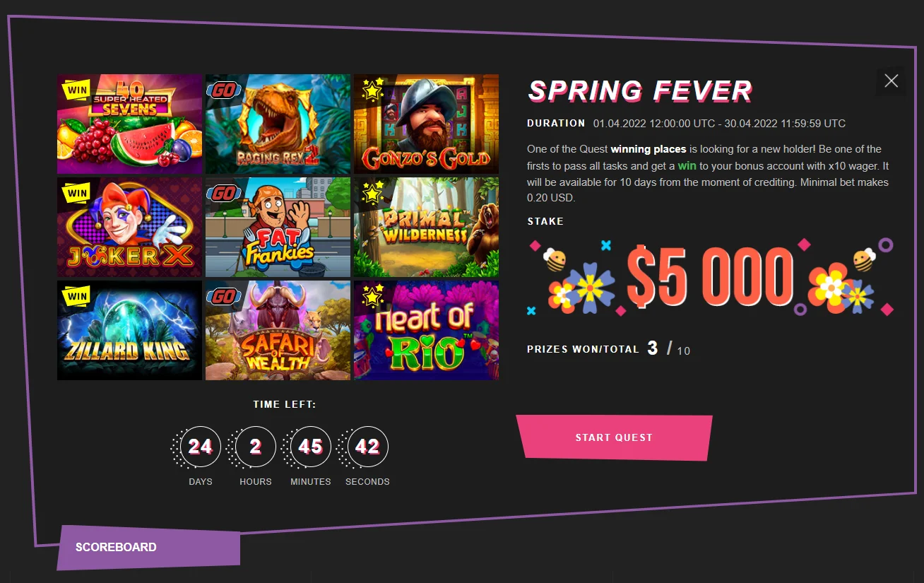Open Raging Rex 2 game thumbnail
This screenshot has width=924, height=583.
tap(278, 124)
